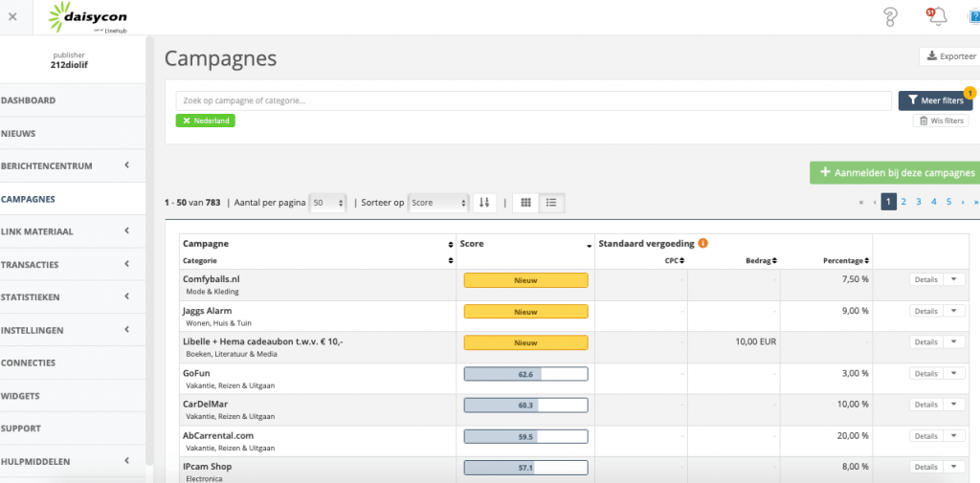This screenshot has height=483, width=980.
Task: Remove the Nederland filter tag
Action: point(205,121)
